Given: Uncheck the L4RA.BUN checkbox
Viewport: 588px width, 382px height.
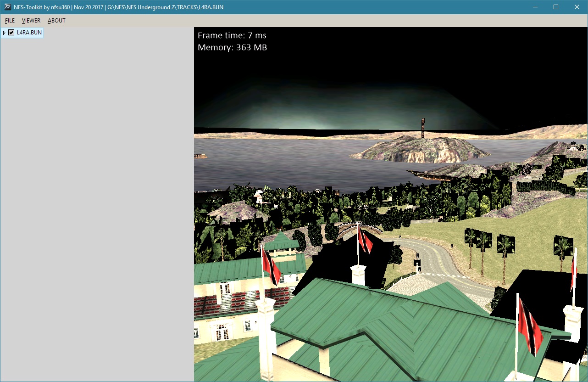Looking at the screenshot, I should click(x=11, y=33).
